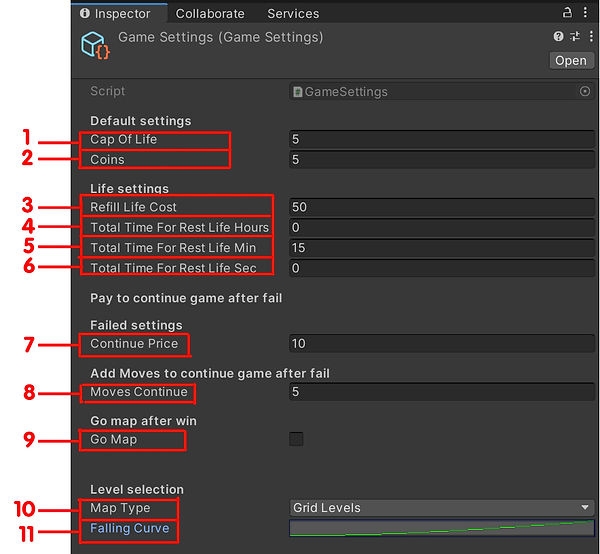Click the Game Settings ScriptableObject cube icon
600x554 pixels.
[x=94, y=46]
